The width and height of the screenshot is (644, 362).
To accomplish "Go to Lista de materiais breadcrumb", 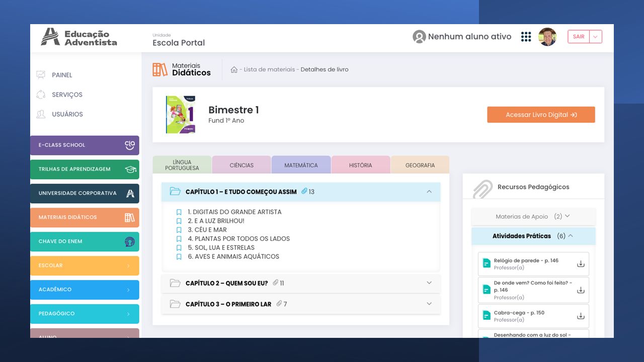I will [x=269, y=69].
